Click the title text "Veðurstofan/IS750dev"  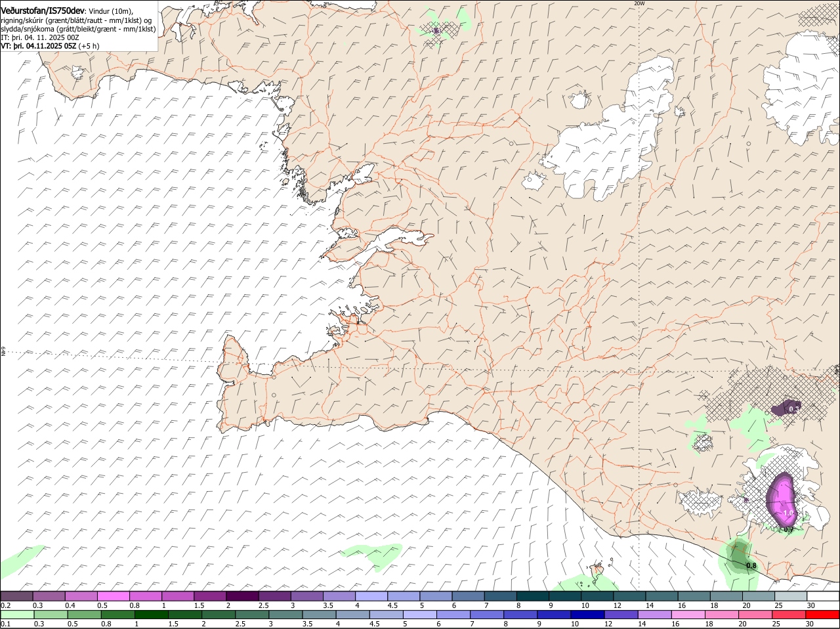[x=43, y=11]
